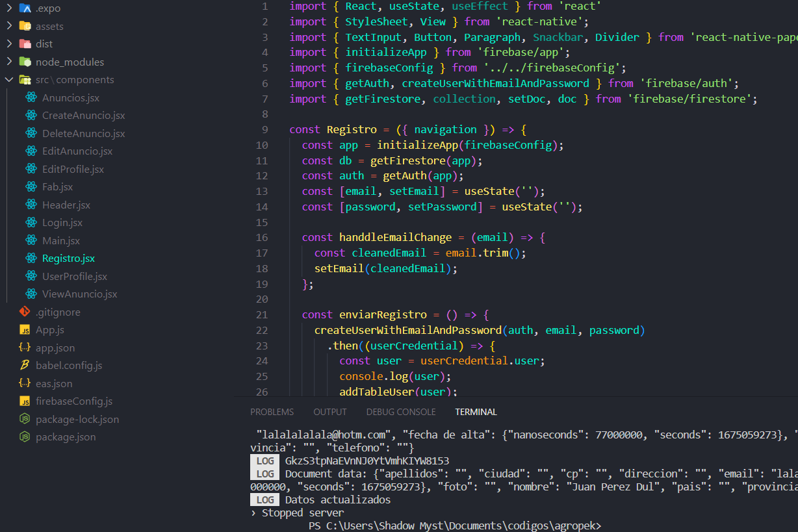Click React icon next to Main.jsx

[31, 240]
